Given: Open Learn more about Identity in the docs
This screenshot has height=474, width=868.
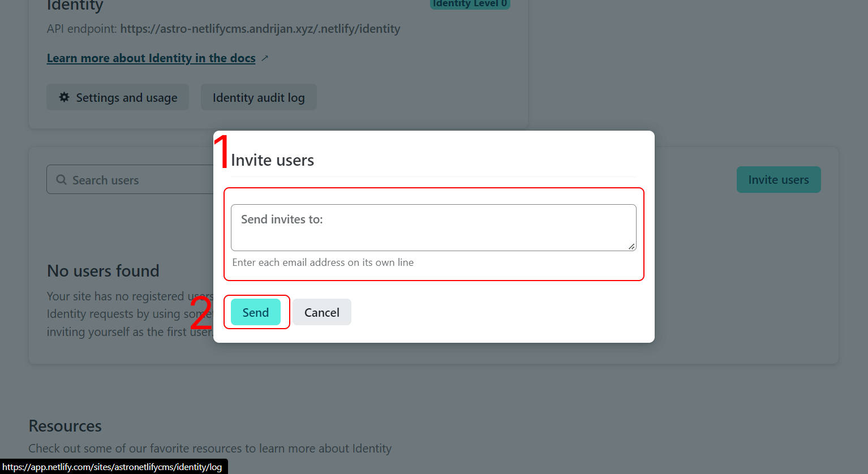Looking at the screenshot, I should point(151,58).
